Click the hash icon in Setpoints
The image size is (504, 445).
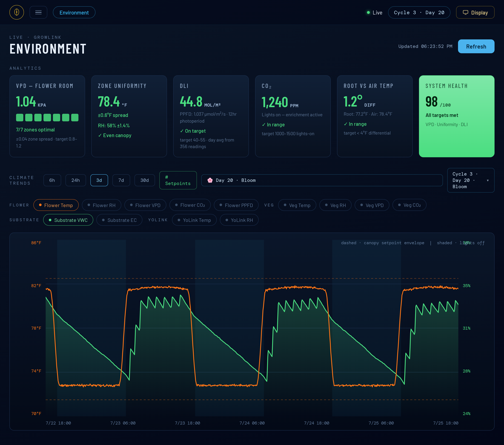[x=167, y=177]
